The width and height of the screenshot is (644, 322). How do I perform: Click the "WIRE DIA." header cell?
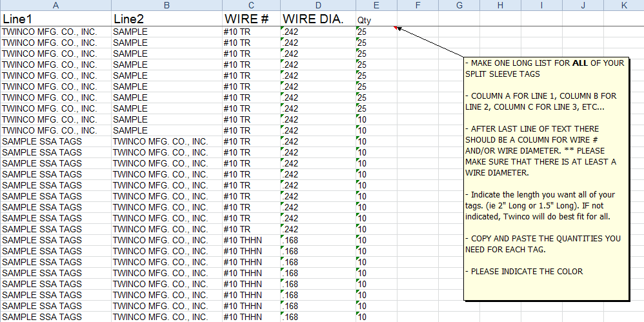pyautogui.click(x=318, y=19)
